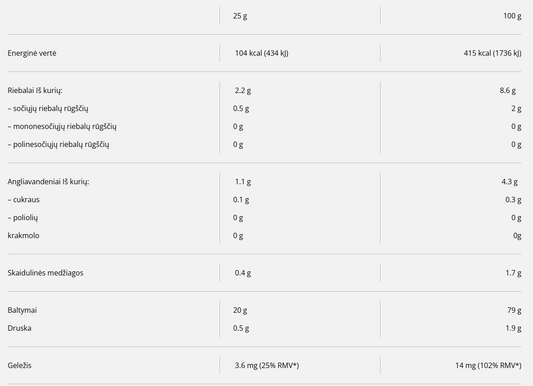Select the Riebalai Iš kurių label
The width and height of the screenshot is (533, 386).
point(35,90)
